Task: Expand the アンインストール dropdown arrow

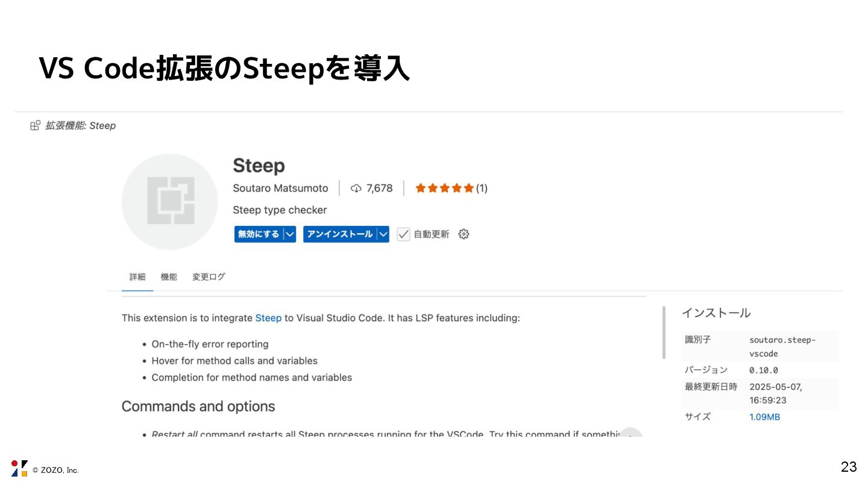Action: (383, 234)
